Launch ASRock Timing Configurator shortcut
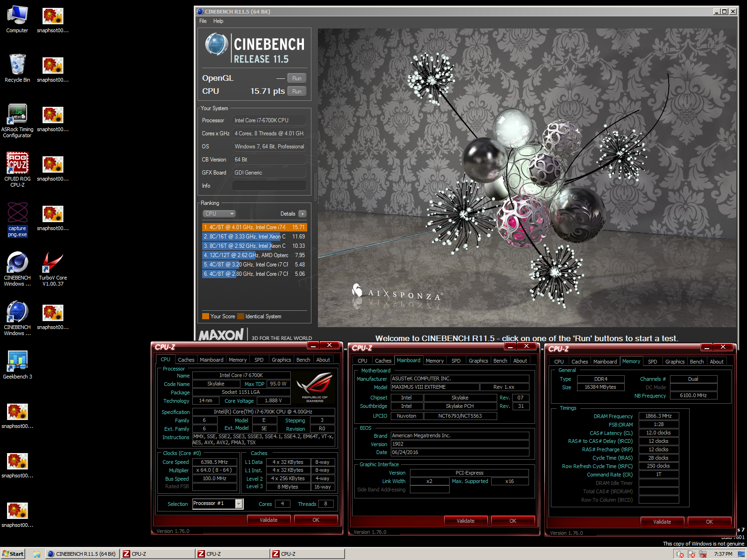 pyautogui.click(x=17, y=120)
